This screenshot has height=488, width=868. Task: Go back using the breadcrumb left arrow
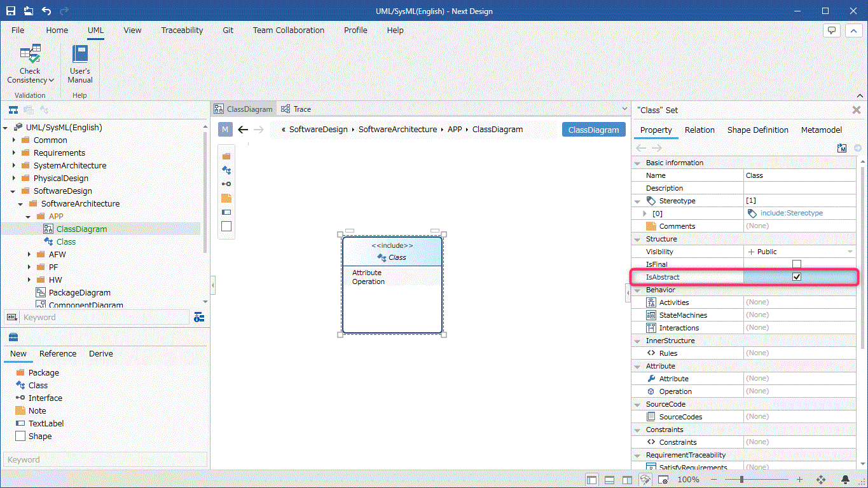(x=243, y=130)
